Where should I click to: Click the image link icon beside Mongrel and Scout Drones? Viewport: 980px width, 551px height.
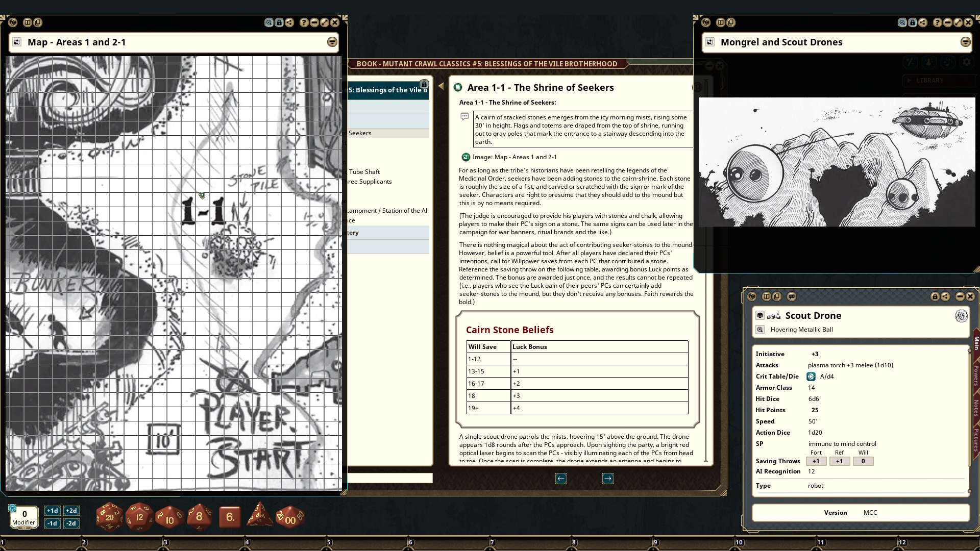(x=710, y=42)
